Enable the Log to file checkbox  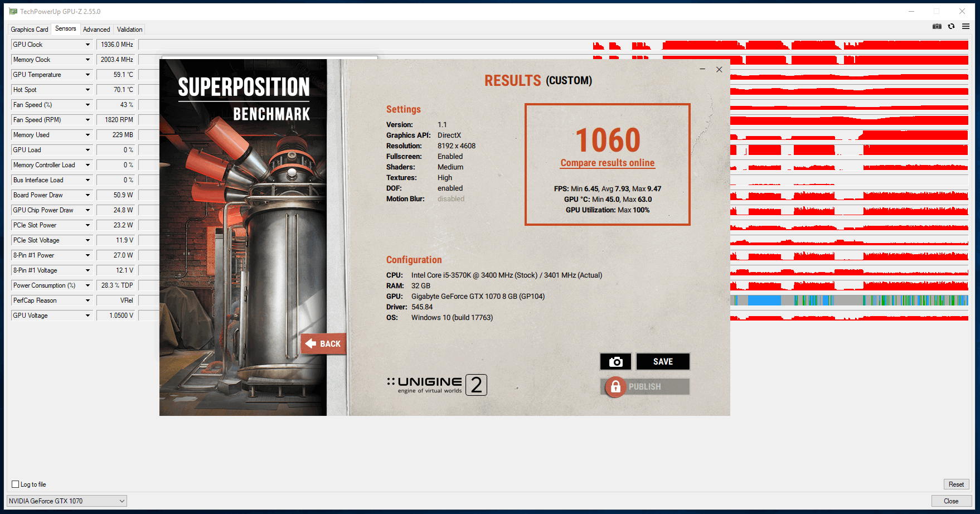[16, 484]
